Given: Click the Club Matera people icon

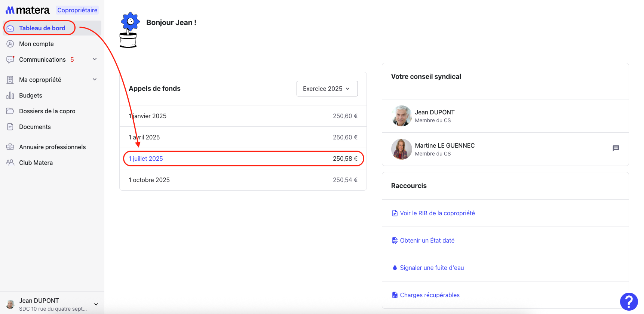Looking at the screenshot, I should point(10,163).
